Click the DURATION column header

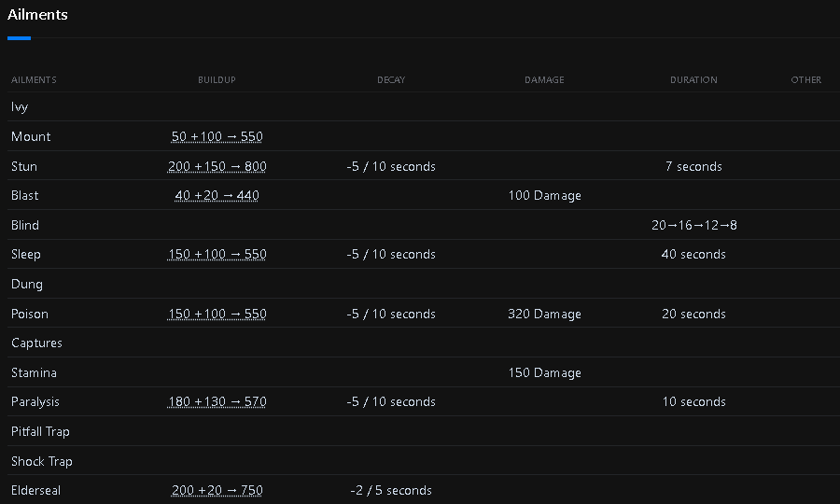[693, 80]
